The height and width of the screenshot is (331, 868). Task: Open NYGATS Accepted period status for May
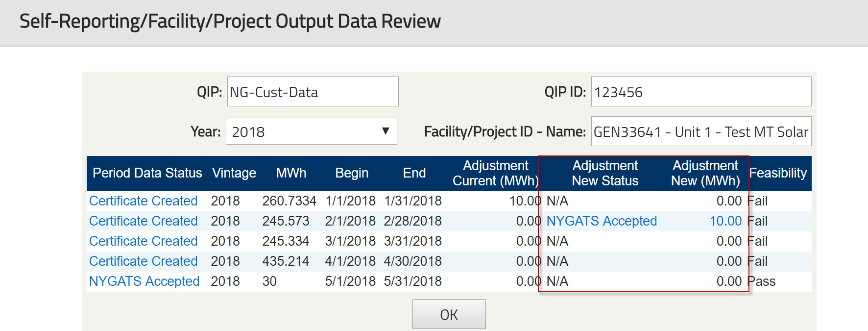(x=144, y=281)
